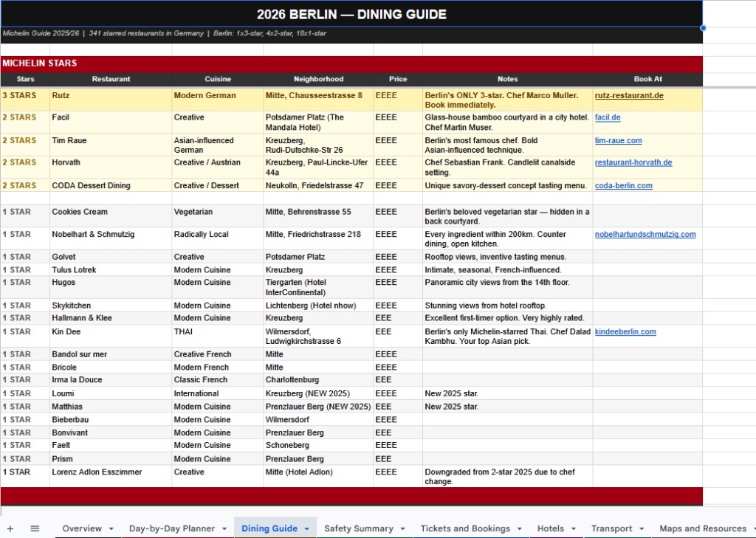Follow the tim-raue.com link
The height and width of the screenshot is (538, 756).
tap(618, 140)
